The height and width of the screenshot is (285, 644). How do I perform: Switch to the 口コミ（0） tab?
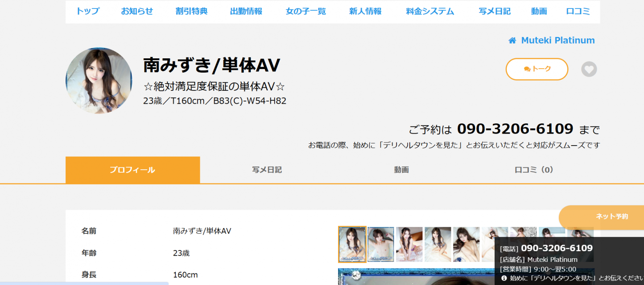pyautogui.click(x=534, y=170)
